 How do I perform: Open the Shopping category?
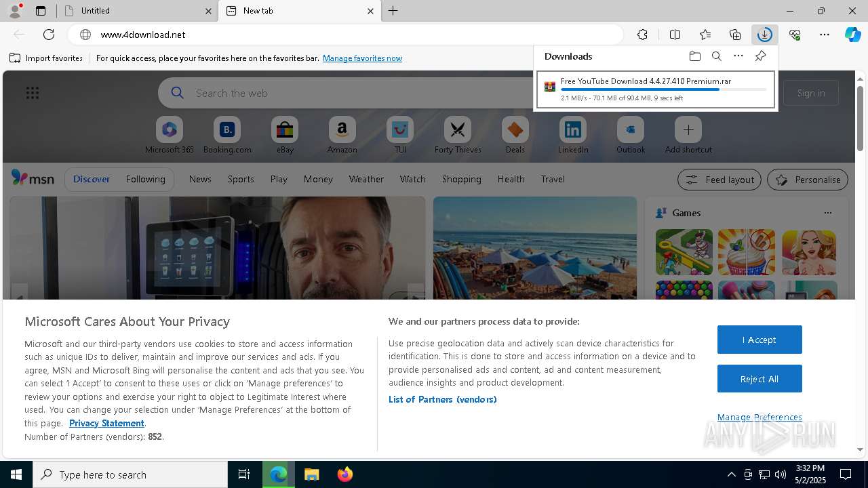(461, 179)
